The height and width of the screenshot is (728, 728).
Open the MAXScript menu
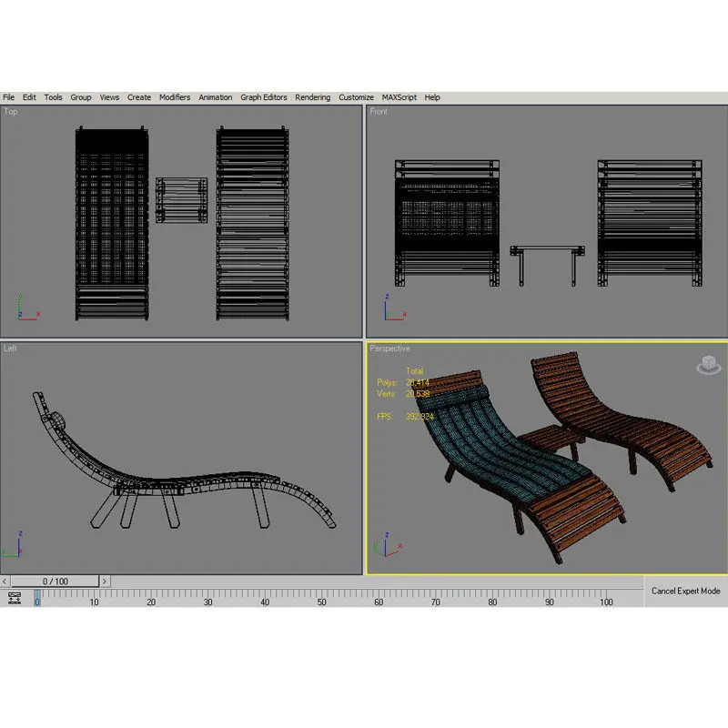point(399,97)
